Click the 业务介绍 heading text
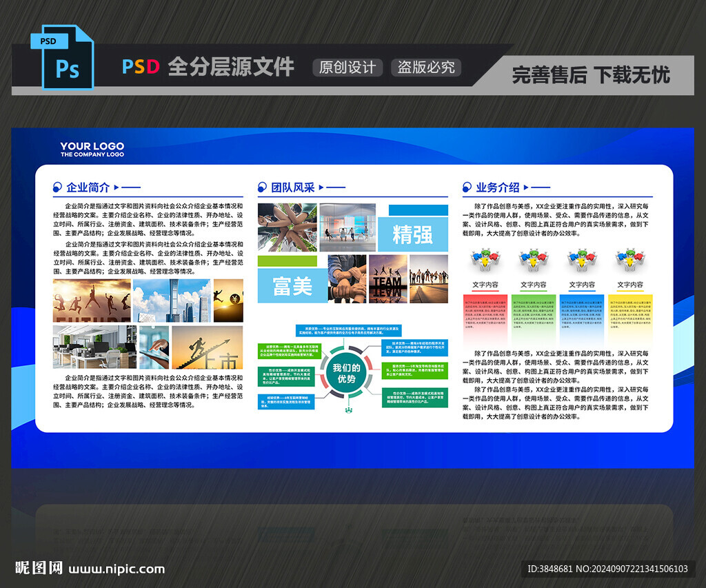Viewport: 706px width, 588px height. pyautogui.click(x=498, y=187)
